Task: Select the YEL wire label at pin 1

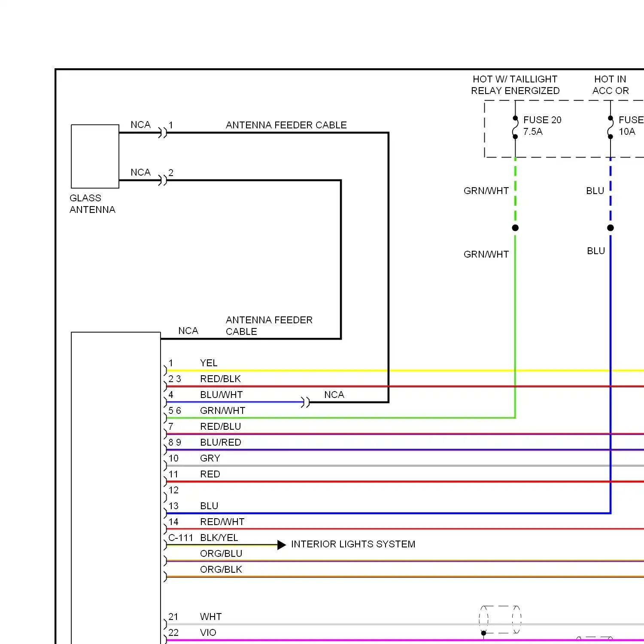Action: [x=209, y=363]
